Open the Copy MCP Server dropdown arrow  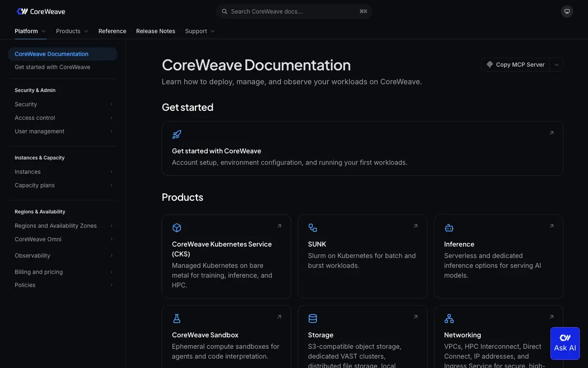coord(556,65)
